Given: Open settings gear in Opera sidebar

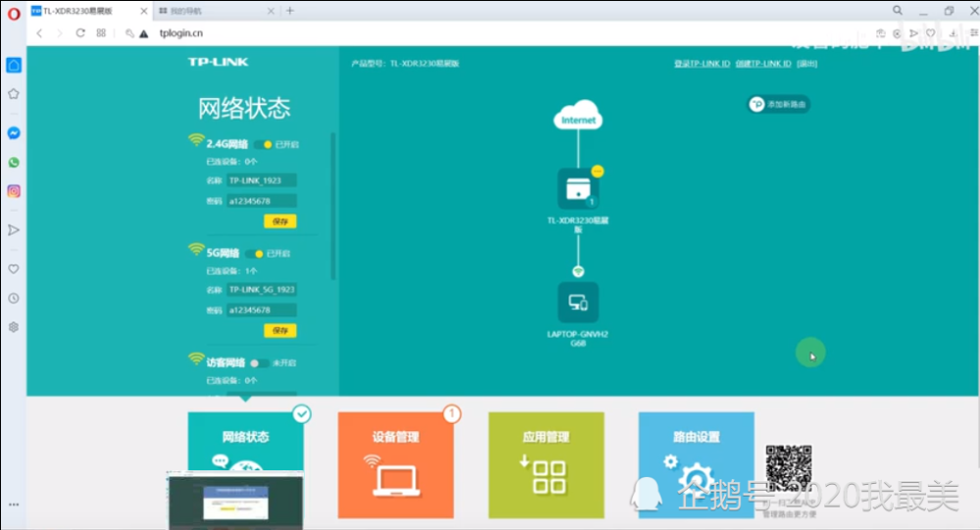Looking at the screenshot, I should [x=14, y=327].
